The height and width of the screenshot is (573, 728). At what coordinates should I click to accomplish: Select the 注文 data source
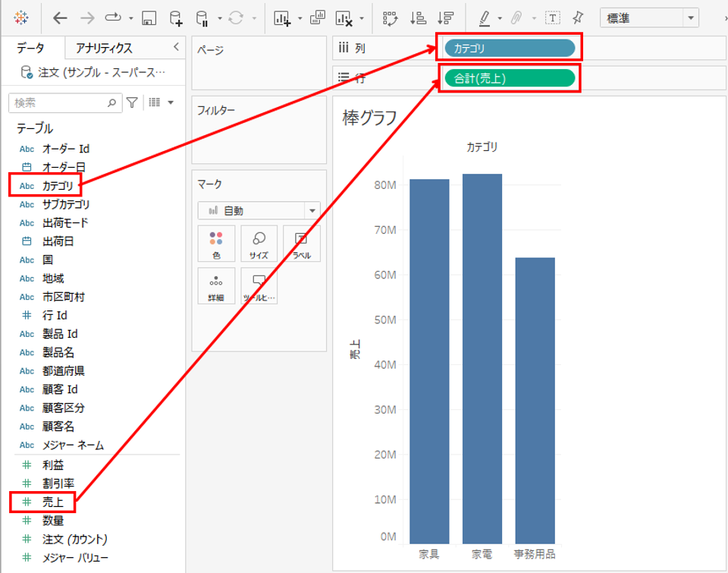[x=93, y=73]
